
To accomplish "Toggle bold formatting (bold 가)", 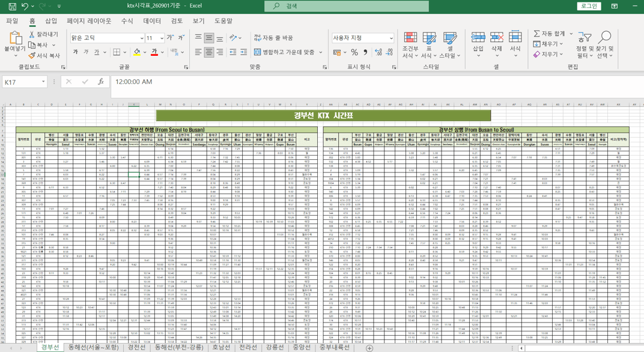I will (76, 52).
